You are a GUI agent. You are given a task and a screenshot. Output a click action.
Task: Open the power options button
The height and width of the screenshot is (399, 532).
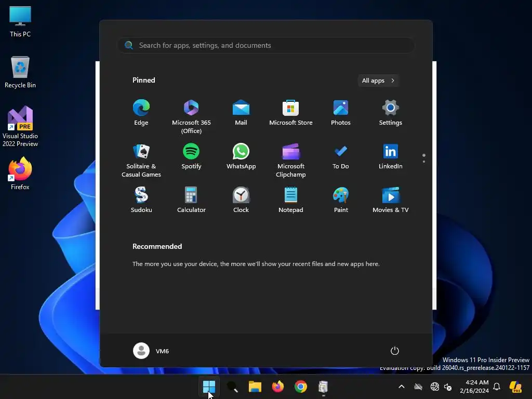(x=395, y=351)
